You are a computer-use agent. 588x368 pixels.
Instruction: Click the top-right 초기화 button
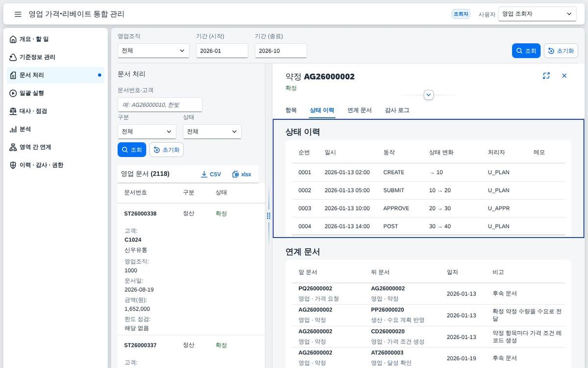coord(561,51)
